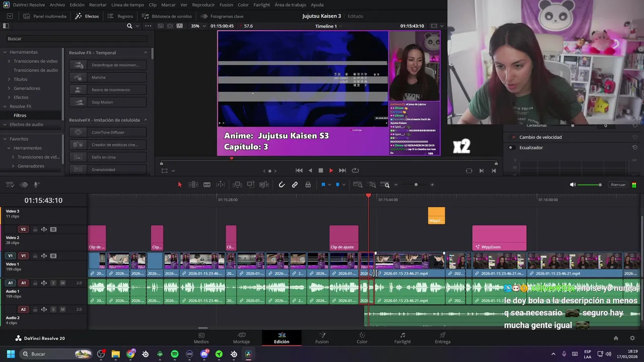Start playback with play button
Viewport: 644px width, 362px height.
331,170
